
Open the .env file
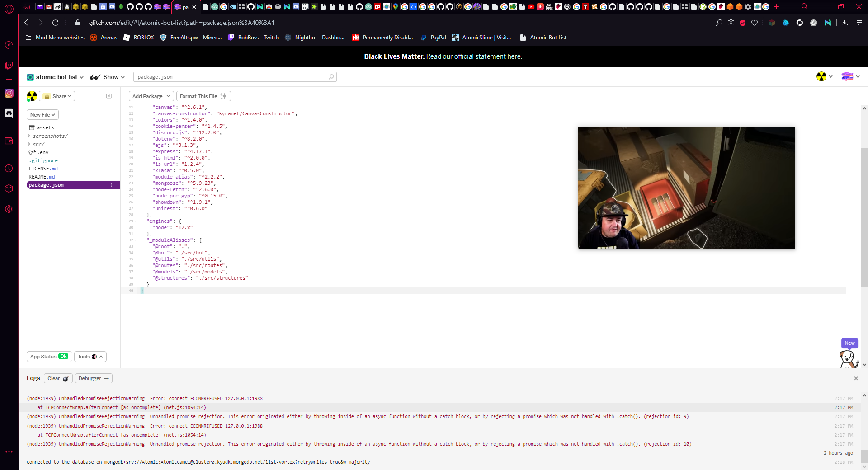pos(39,152)
